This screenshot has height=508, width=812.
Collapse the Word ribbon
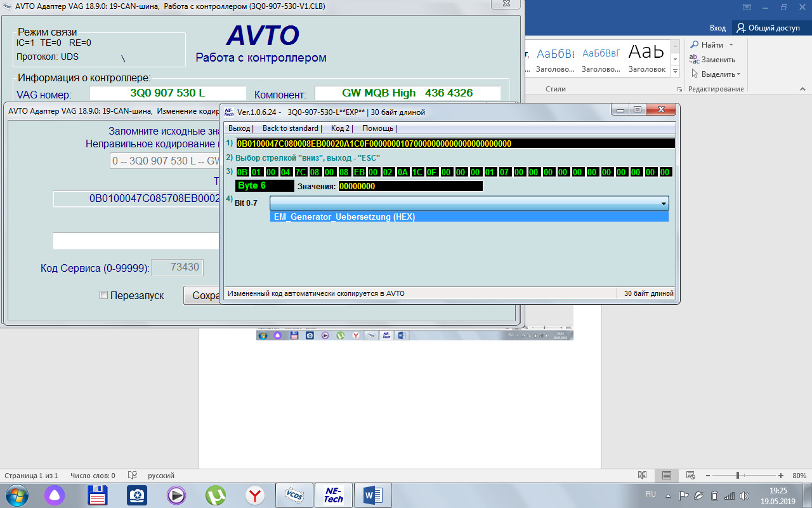click(x=803, y=89)
